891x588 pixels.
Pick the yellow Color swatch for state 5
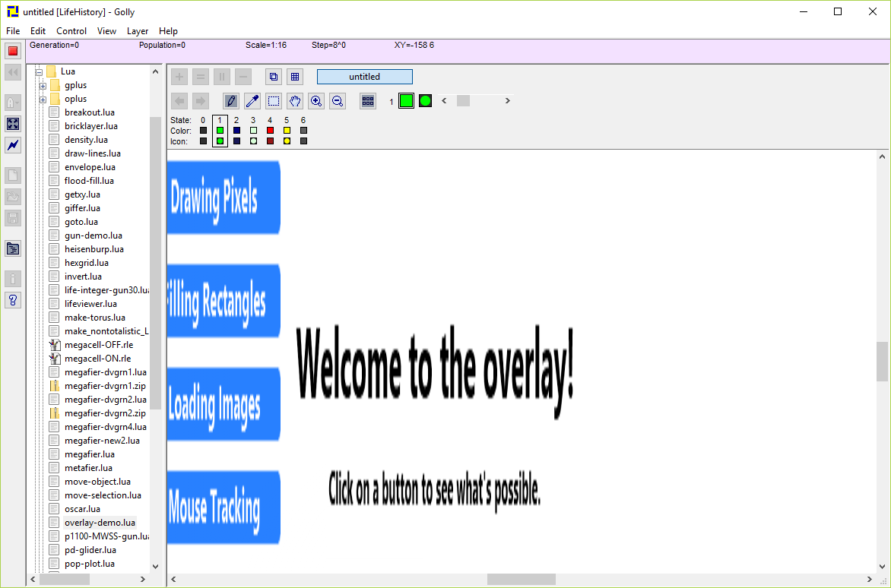(287, 131)
